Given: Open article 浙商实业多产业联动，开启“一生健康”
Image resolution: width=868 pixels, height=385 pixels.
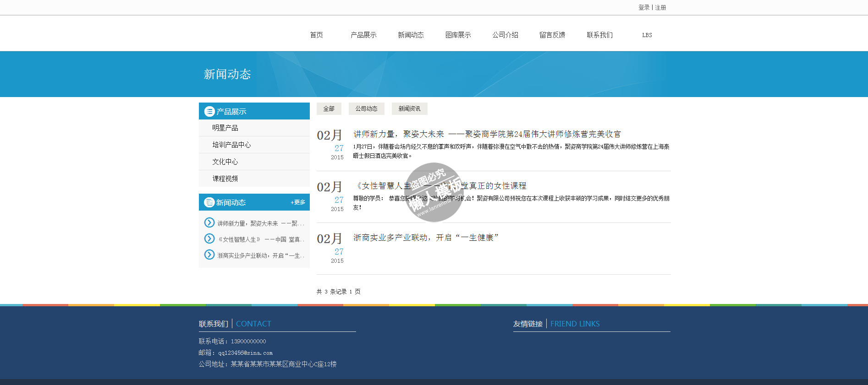Looking at the screenshot, I should point(426,238).
